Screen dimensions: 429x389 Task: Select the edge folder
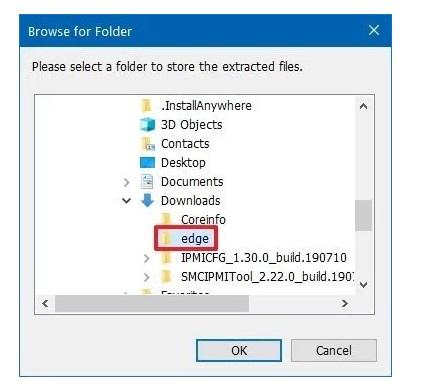(186, 239)
